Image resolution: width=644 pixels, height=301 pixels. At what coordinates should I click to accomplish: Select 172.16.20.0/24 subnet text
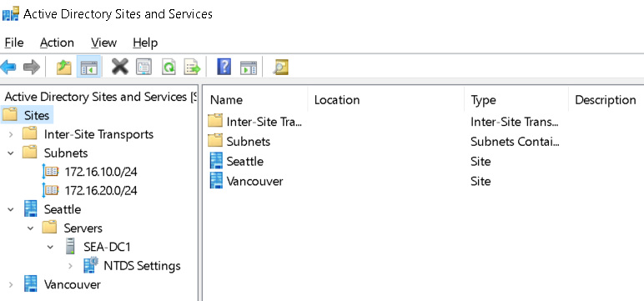[101, 191]
